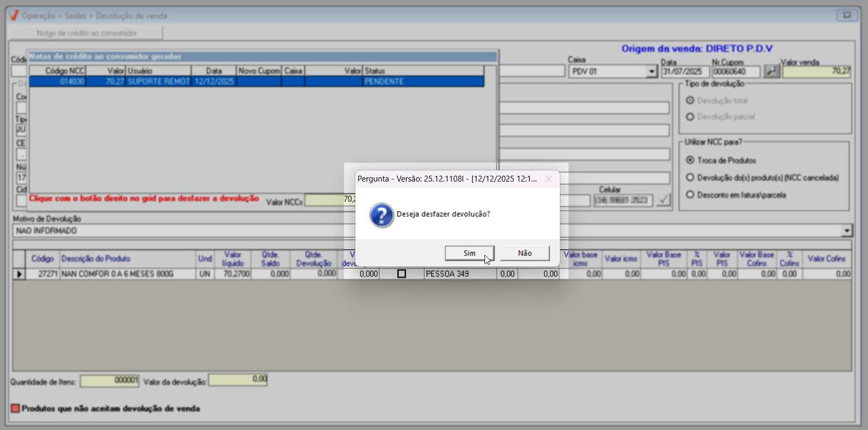Viewport: 868px width, 430px height.
Task: Click the Status column header
Action: tap(423, 71)
